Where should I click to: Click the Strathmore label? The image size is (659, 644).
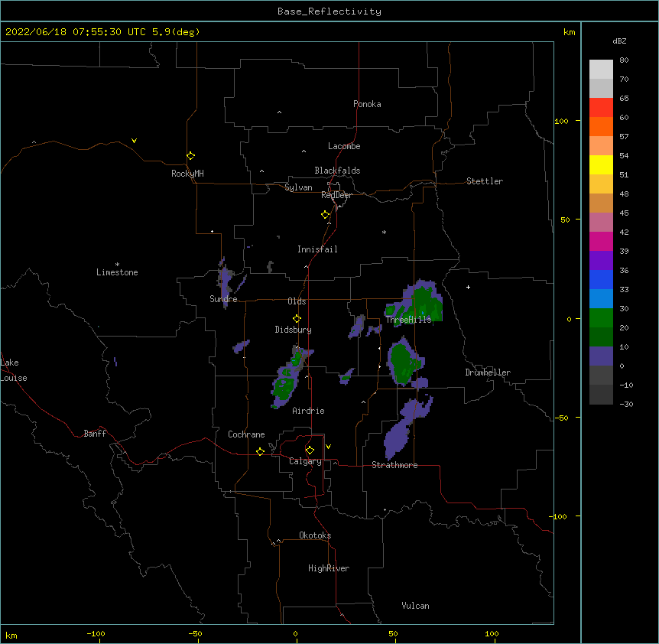[394, 465]
